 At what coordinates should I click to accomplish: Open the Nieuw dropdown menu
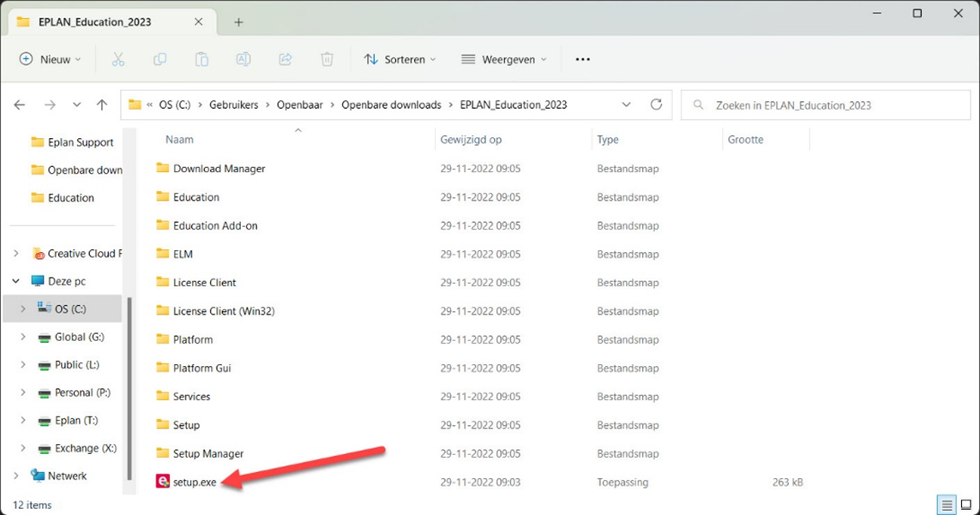click(51, 59)
